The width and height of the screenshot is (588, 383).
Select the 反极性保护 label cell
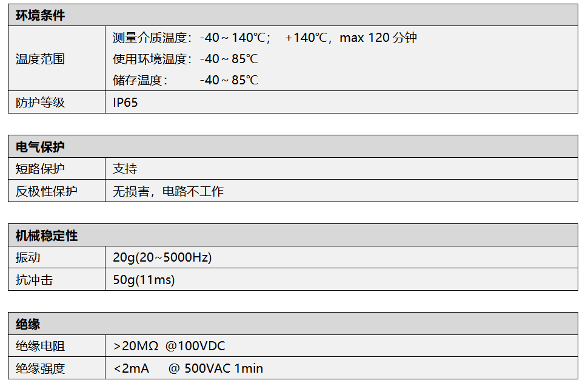coord(47,191)
